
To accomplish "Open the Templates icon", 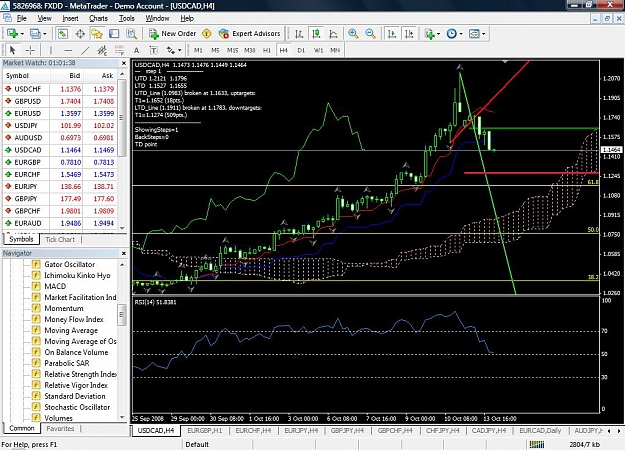I will pos(474,34).
